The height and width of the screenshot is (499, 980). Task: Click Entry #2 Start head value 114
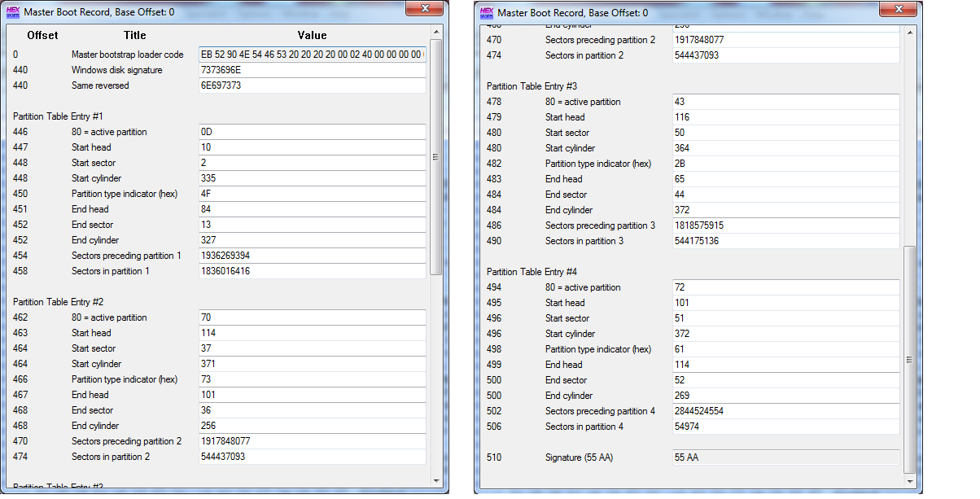(x=312, y=333)
